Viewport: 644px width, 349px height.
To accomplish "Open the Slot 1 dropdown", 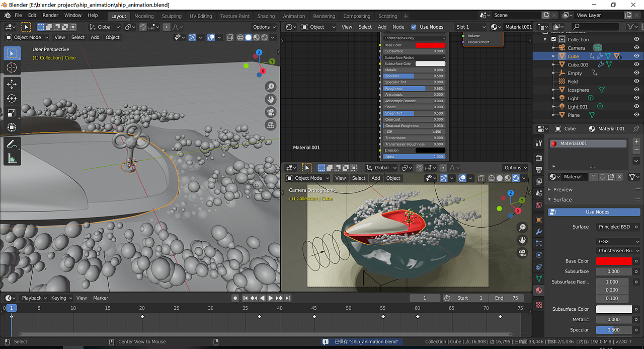I will pyautogui.click(x=470, y=27).
